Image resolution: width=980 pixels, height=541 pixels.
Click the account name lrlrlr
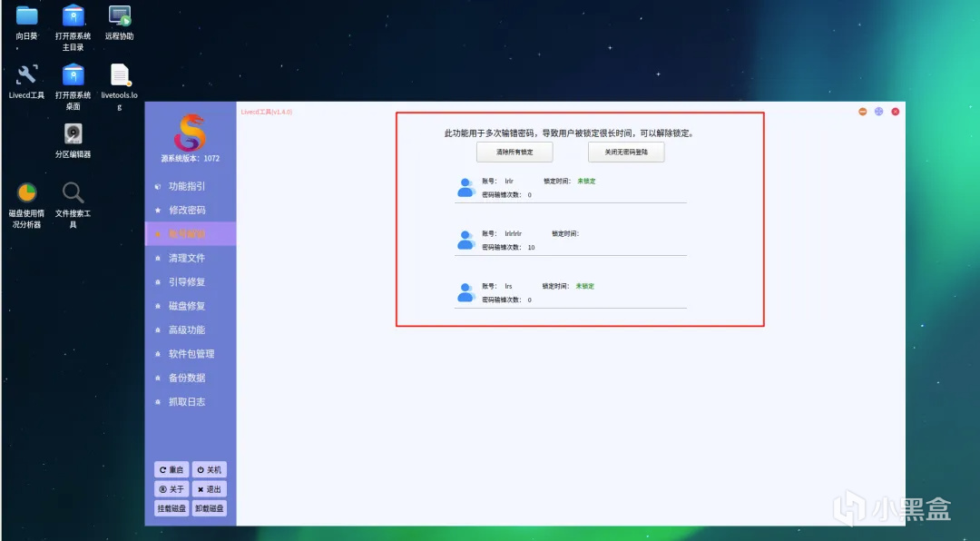coord(513,234)
